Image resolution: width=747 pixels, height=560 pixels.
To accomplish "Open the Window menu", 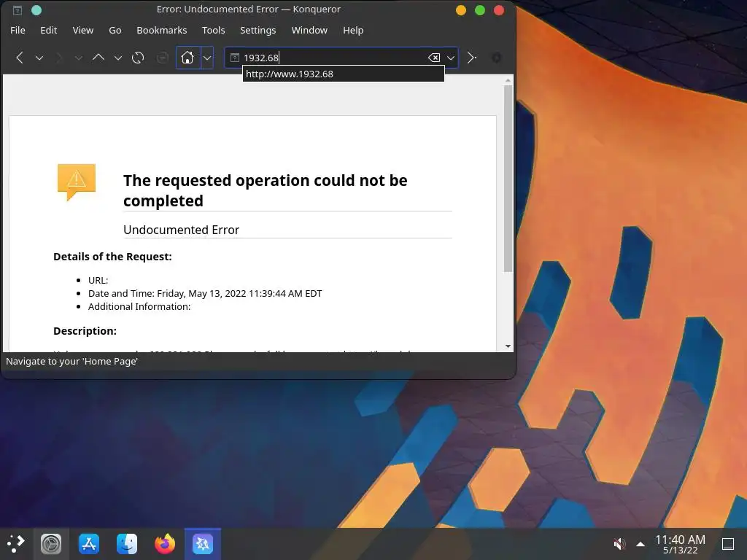I will [309, 30].
